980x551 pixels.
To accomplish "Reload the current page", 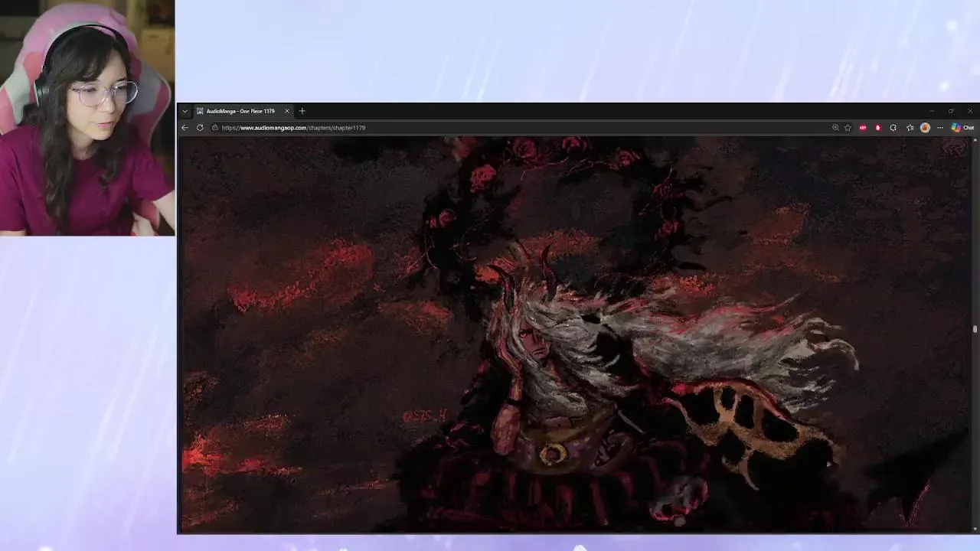I will coord(200,128).
